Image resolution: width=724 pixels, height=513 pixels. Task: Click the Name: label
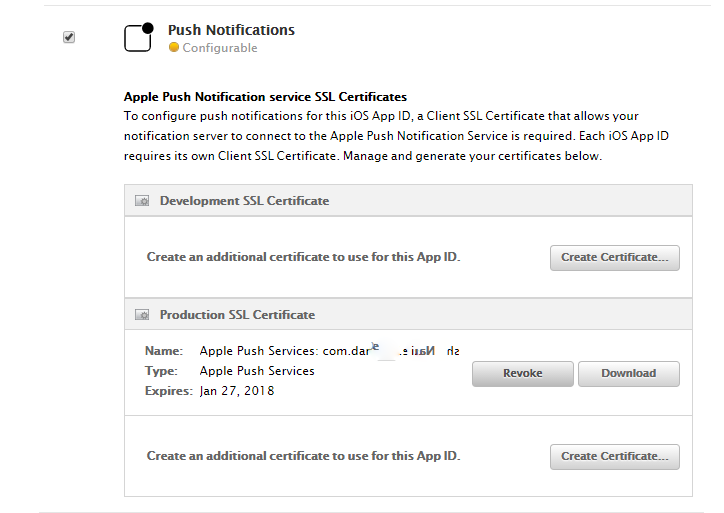[x=164, y=351]
